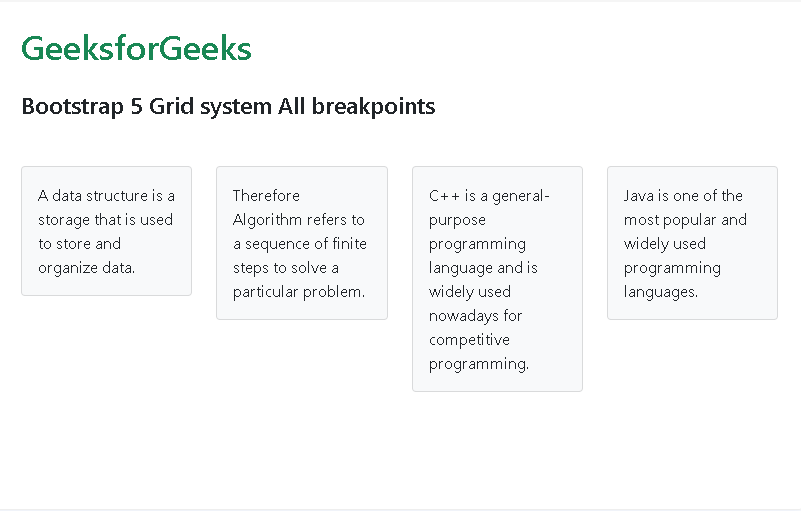Click 'A data structure is a' line
This screenshot has height=511, width=801.
point(106,196)
